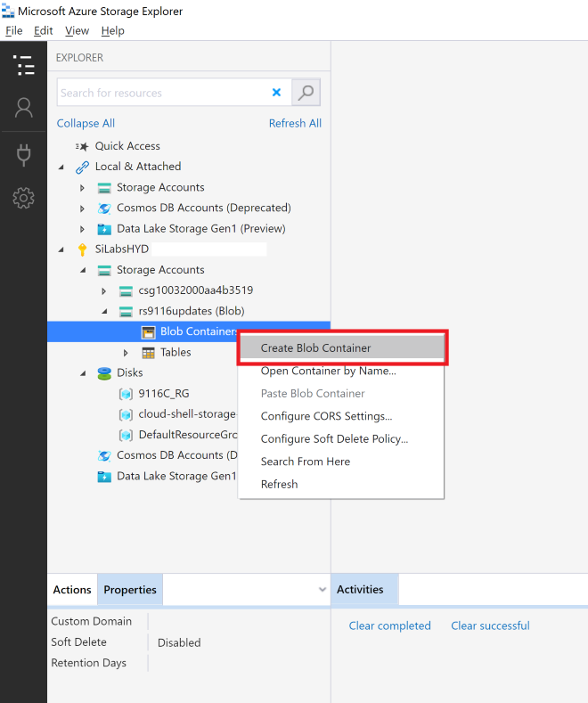Click Clear completed in Activities
Screen dimensions: 588x703
tap(389, 626)
